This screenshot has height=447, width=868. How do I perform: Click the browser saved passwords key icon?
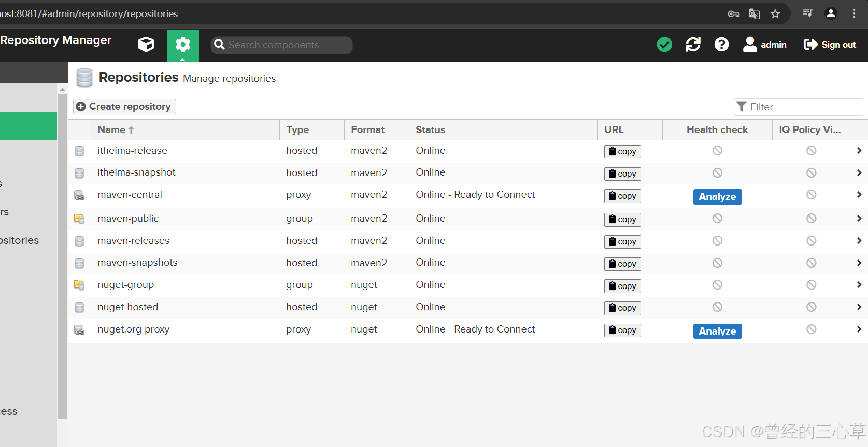[x=734, y=14]
